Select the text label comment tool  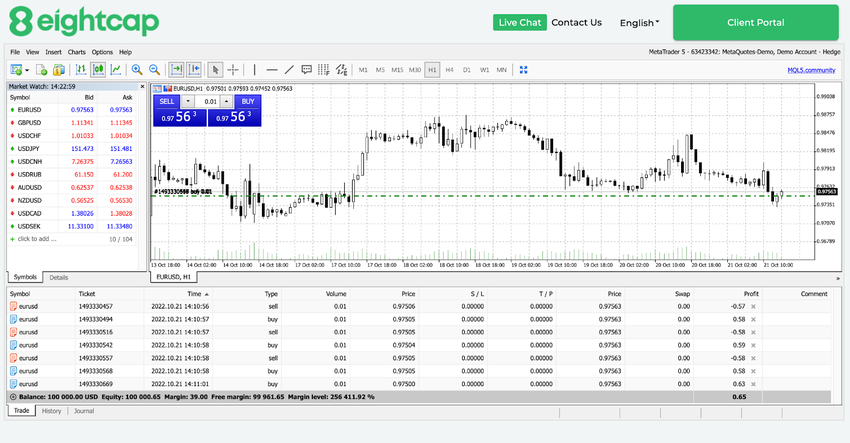click(x=307, y=70)
